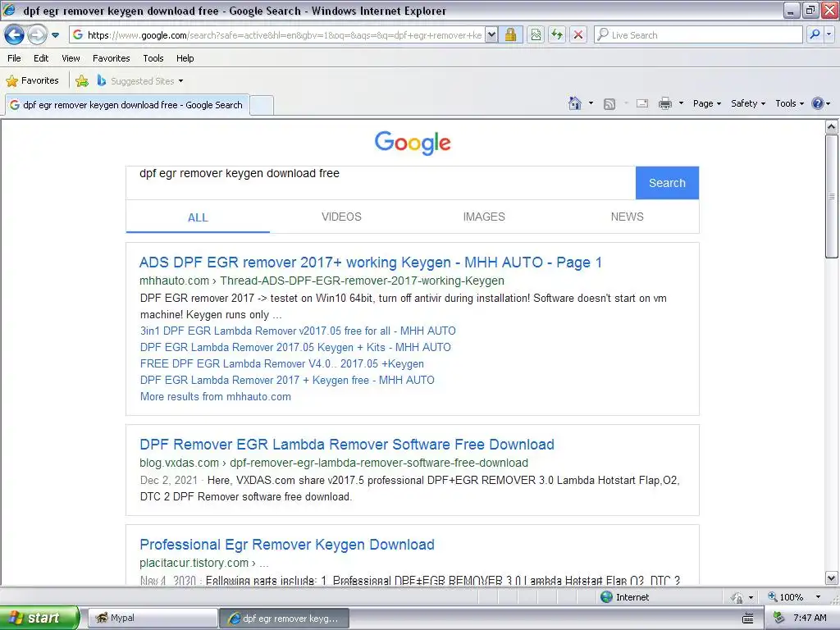Print the page with the printer icon
This screenshot has width=840, height=630.
(x=664, y=103)
